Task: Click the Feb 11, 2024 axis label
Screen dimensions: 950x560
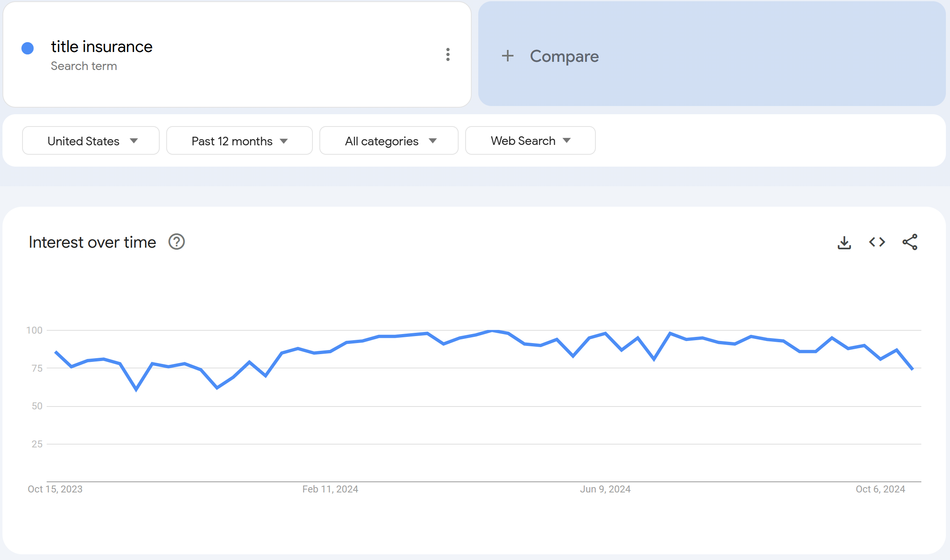Action: tap(330, 489)
